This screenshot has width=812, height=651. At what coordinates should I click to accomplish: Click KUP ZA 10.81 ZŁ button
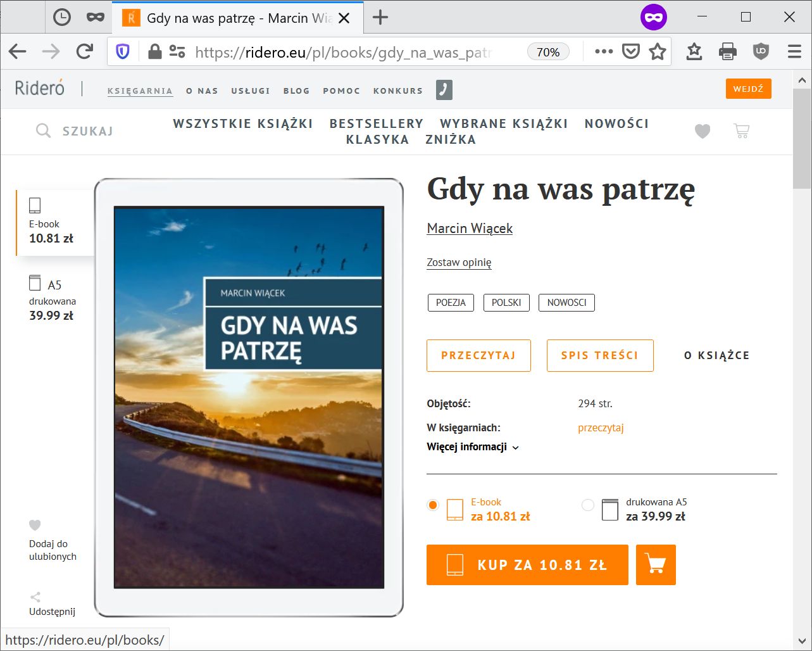pyautogui.click(x=527, y=565)
